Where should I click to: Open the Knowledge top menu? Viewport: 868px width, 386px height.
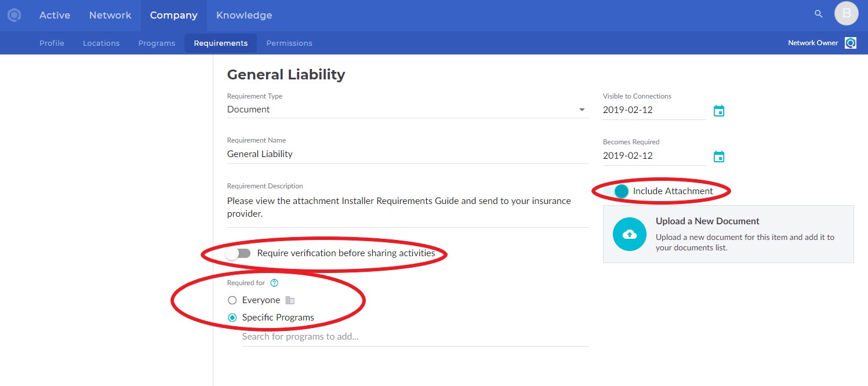[x=244, y=15]
